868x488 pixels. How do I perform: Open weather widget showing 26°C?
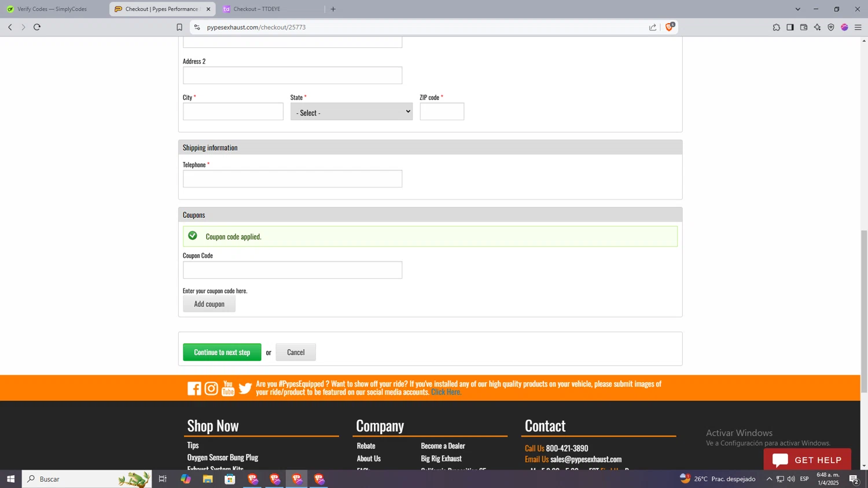718,479
